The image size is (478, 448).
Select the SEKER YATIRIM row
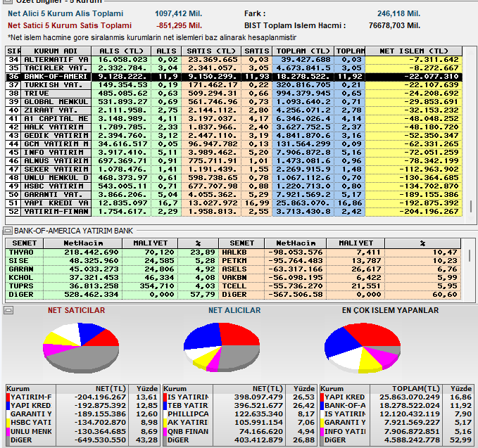(x=234, y=169)
